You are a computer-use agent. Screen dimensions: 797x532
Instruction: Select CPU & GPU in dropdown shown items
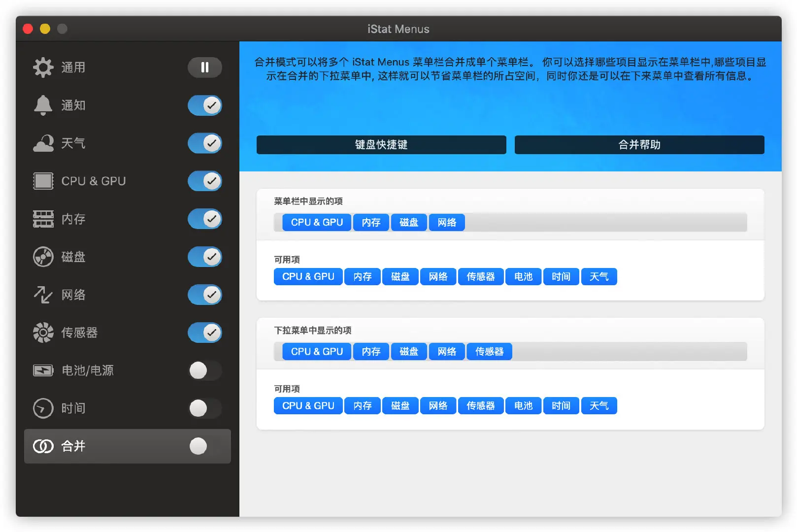click(x=317, y=352)
